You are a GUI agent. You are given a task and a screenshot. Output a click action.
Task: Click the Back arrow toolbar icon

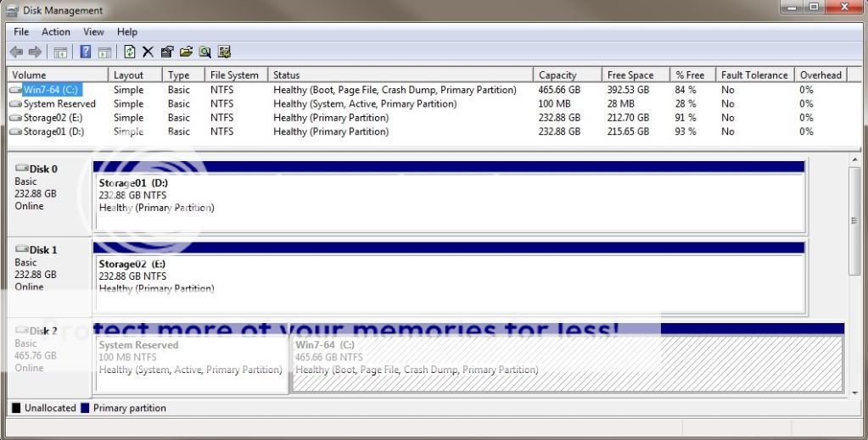(16, 52)
